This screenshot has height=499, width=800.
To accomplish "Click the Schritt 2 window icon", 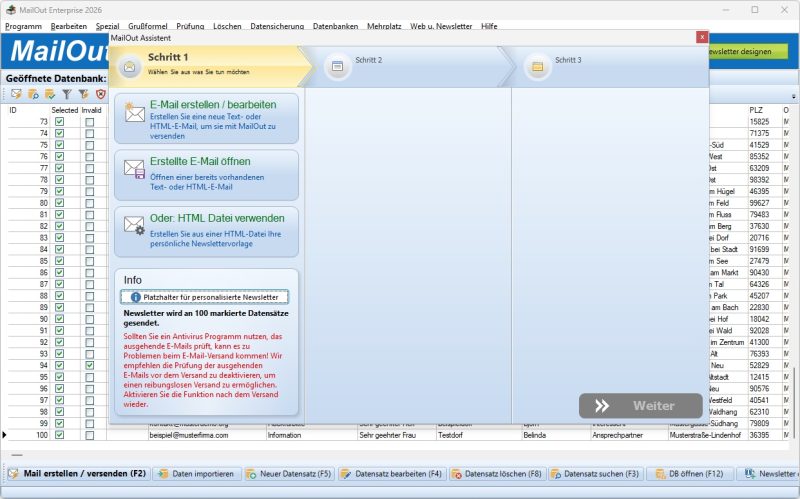I will pos(337,66).
